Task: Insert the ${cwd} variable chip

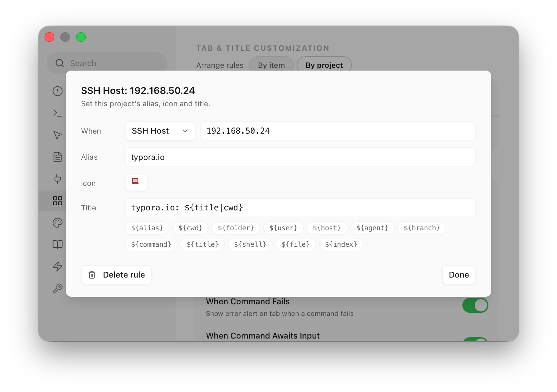Action: (x=190, y=228)
